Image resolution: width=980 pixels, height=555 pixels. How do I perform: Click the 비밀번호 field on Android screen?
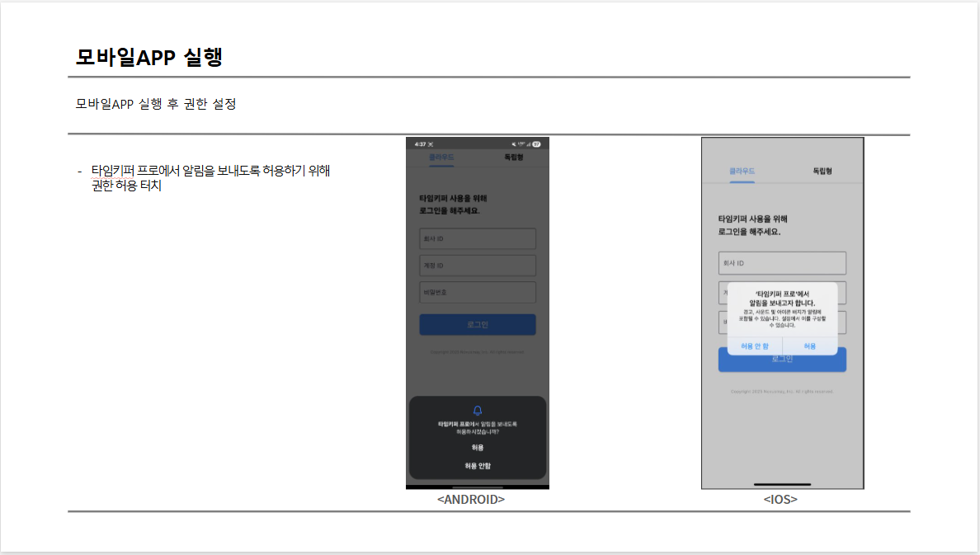(478, 293)
